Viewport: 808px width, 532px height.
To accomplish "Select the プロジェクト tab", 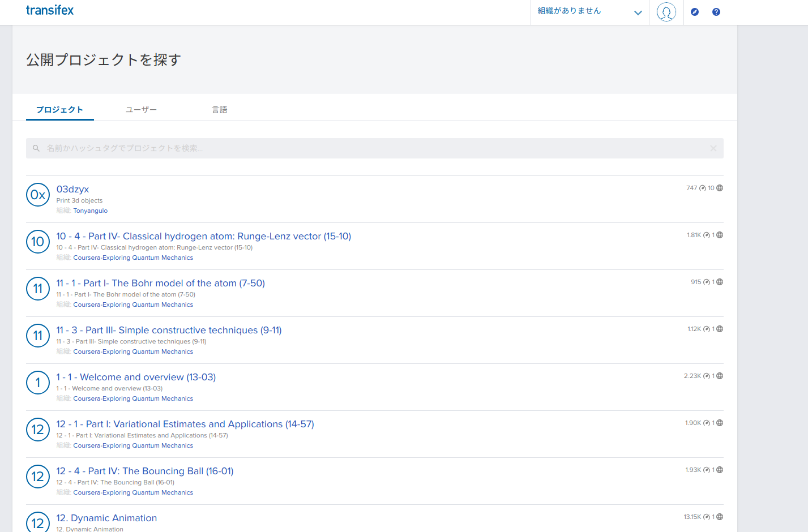I will point(60,110).
